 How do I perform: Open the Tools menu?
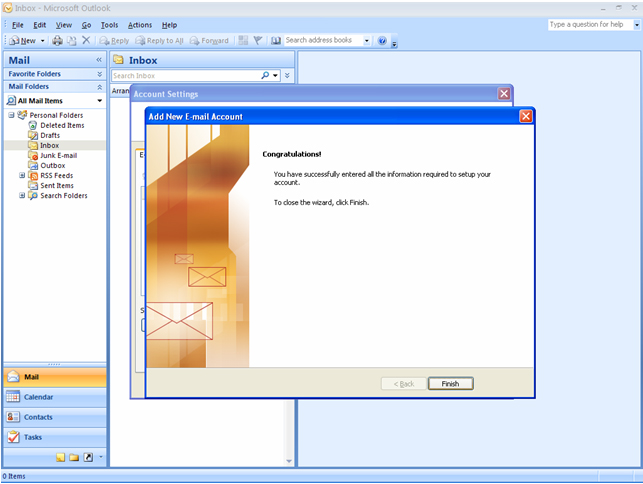coord(109,25)
